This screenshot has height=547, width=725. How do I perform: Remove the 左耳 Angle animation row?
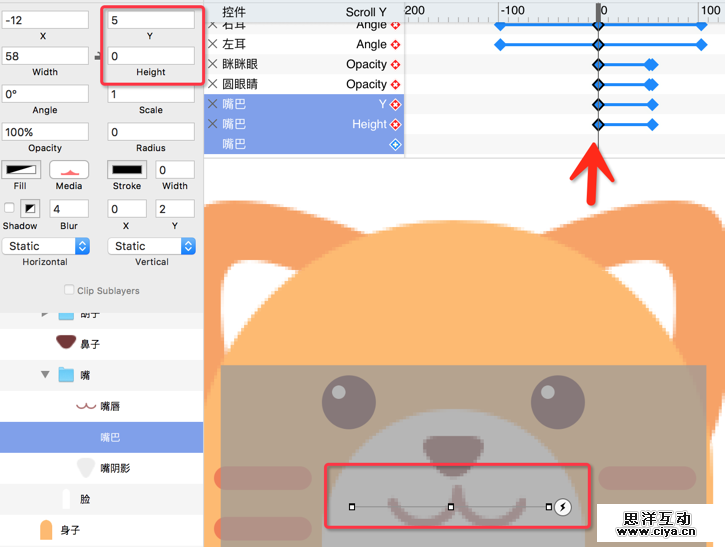click(212, 44)
